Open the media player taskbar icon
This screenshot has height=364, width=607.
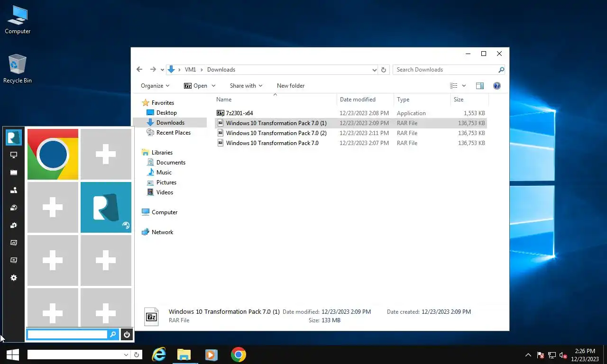coord(211,355)
